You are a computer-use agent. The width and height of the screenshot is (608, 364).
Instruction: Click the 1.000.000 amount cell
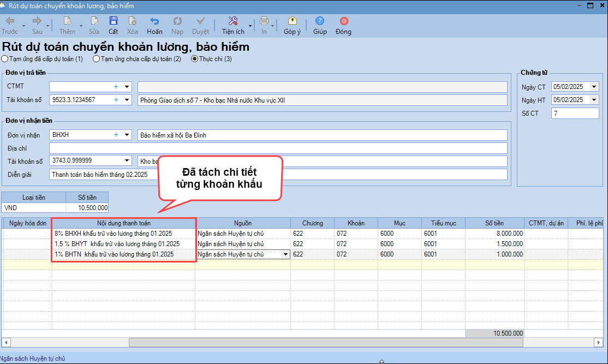(x=494, y=254)
